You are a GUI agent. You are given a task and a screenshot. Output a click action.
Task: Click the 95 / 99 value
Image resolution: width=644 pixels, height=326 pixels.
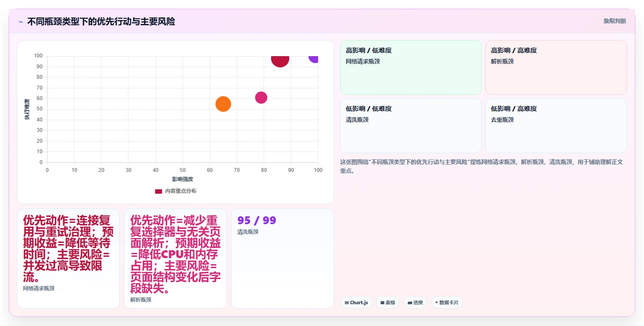tap(257, 221)
